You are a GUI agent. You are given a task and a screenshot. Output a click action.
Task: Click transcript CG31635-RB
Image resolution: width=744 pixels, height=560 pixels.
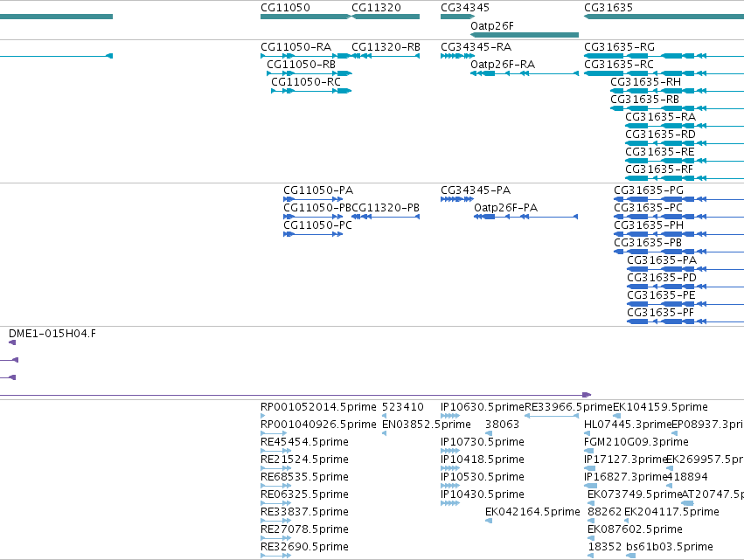(x=645, y=100)
